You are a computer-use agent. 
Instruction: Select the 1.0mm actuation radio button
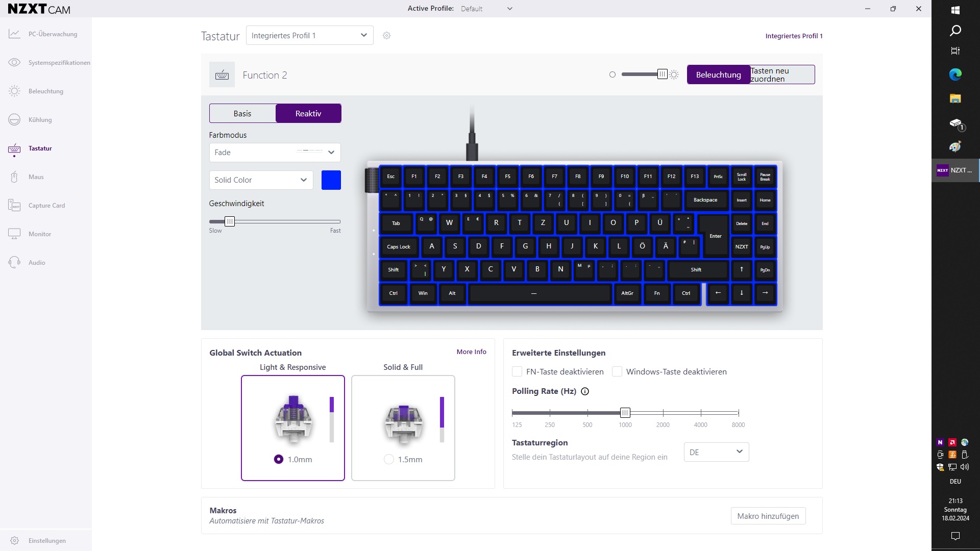(x=279, y=459)
